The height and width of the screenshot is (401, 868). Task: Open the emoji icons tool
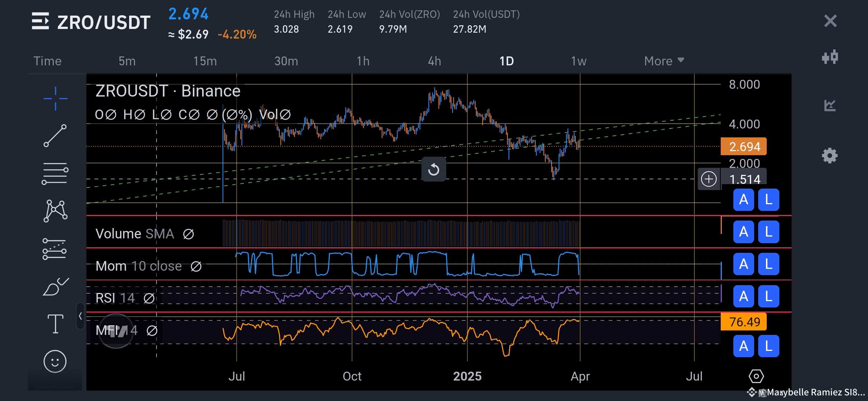pos(55,361)
